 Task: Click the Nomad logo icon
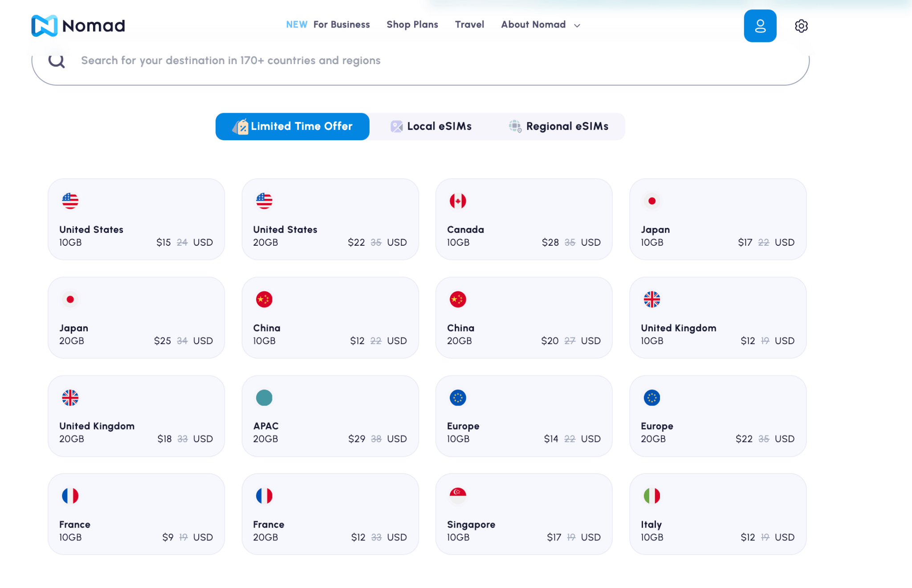click(x=44, y=26)
